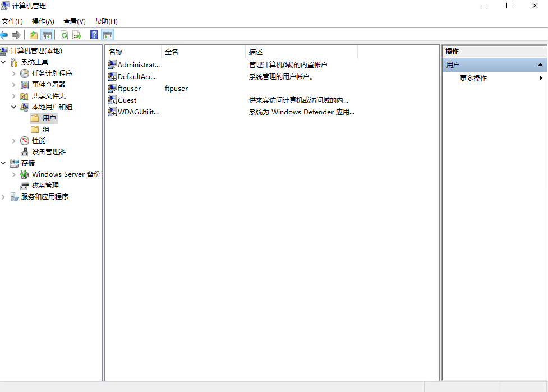This screenshot has height=392, width=548.
Task: Sort by the 描述 column header
Action: (301, 52)
